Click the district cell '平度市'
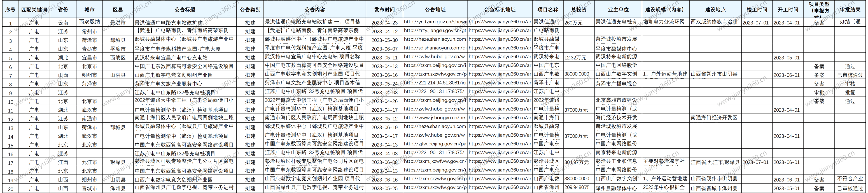868x193 pixels. (118, 49)
